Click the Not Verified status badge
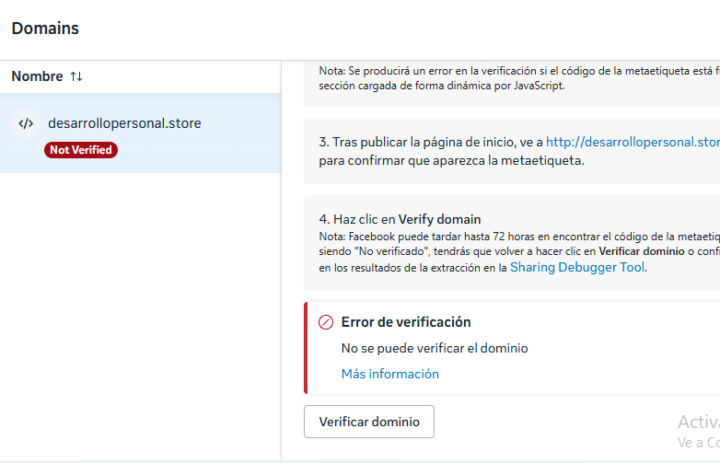This screenshot has width=720, height=463. click(81, 150)
